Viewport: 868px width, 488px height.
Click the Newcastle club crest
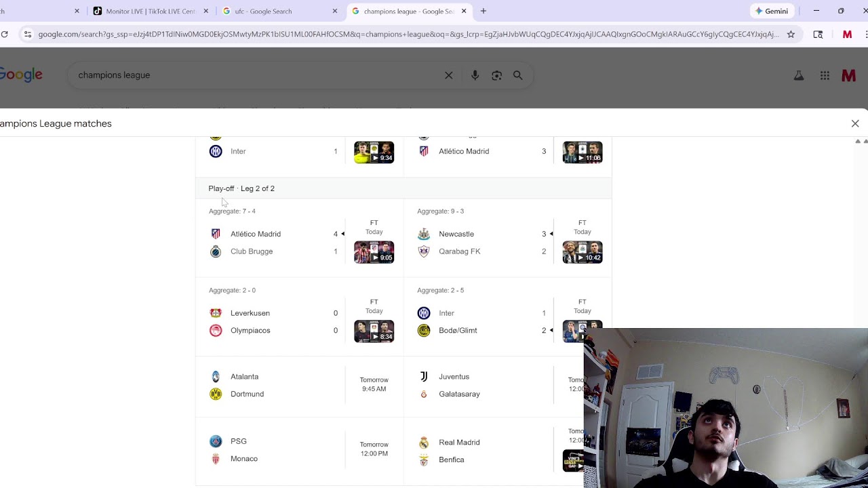(x=424, y=234)
